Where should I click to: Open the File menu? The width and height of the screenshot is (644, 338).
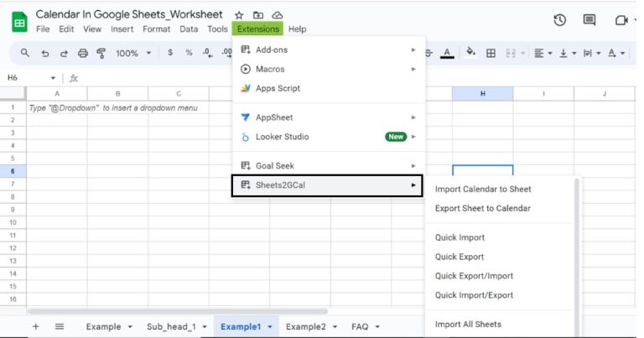[x=43, y=29]
